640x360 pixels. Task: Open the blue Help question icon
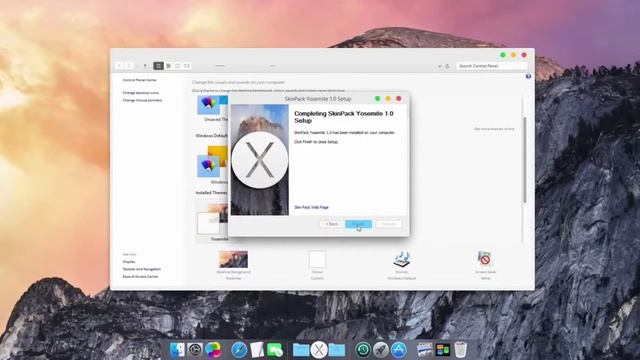[x=528, y=76]
